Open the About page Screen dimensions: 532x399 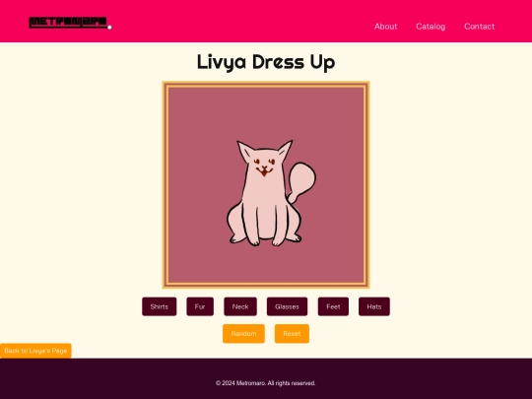[385, 27]
